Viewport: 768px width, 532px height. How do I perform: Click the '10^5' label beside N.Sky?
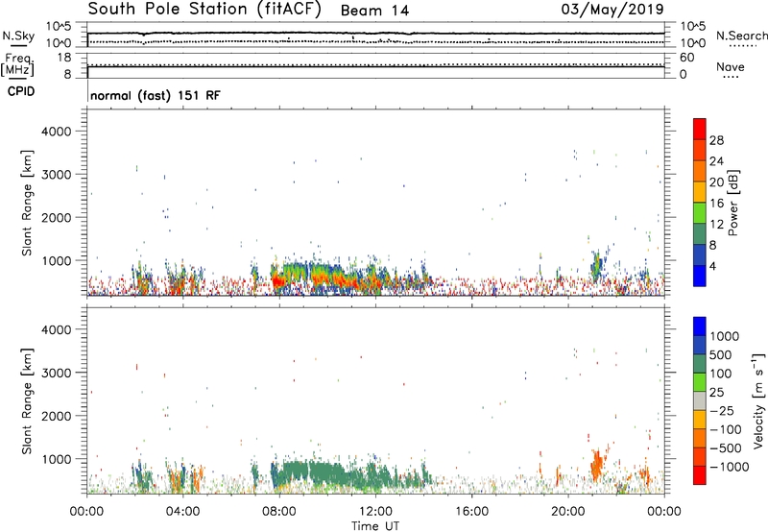pos(59,27)
